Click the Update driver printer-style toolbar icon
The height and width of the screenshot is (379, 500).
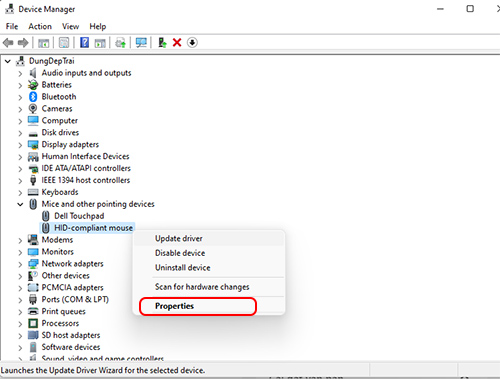tap(120, 43)
